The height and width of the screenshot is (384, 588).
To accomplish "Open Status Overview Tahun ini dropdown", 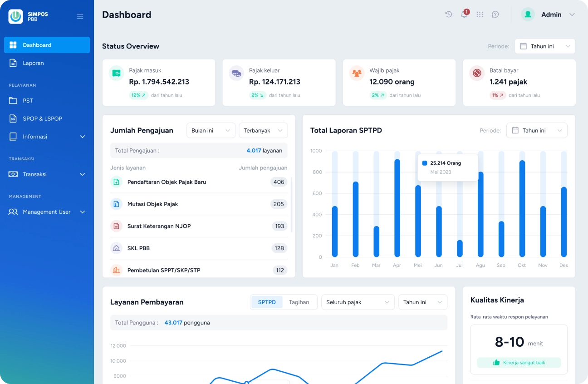I will [545, 46].
